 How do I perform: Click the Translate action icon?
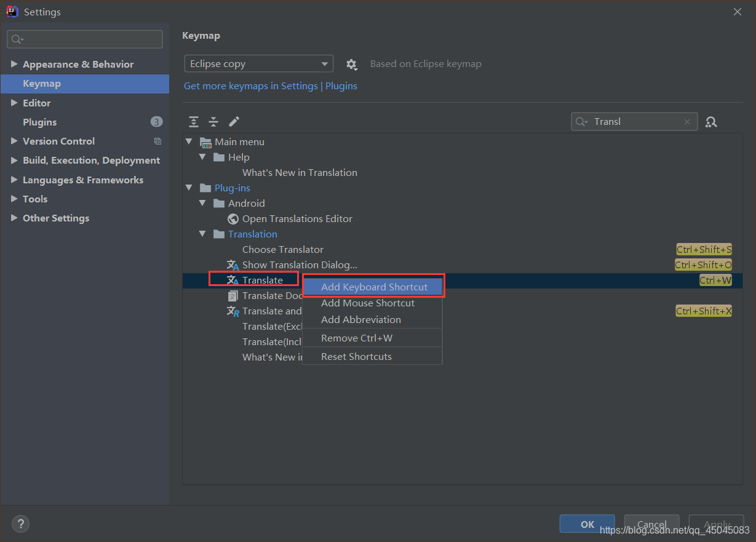(x=233, y=281)
